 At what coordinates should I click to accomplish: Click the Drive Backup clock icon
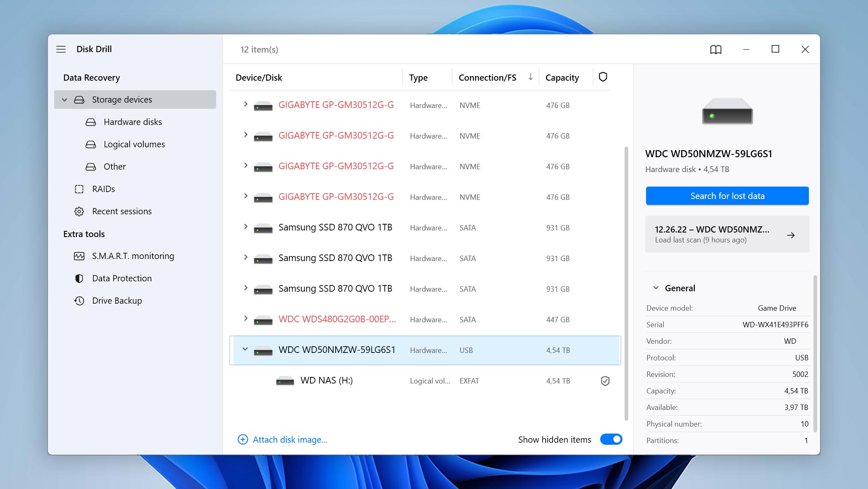(x=79, y=301)
